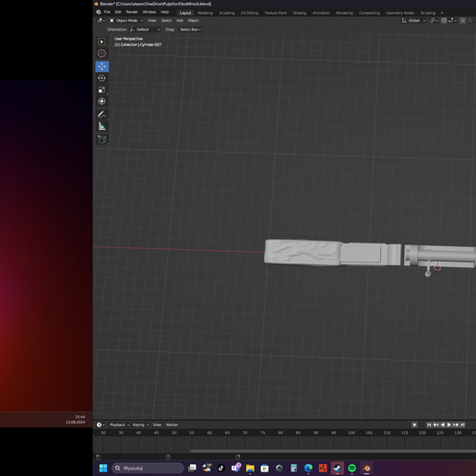Switch to the UV Editing workspace tab
Screen dimensions: 476x476
[x=249, y=13]
